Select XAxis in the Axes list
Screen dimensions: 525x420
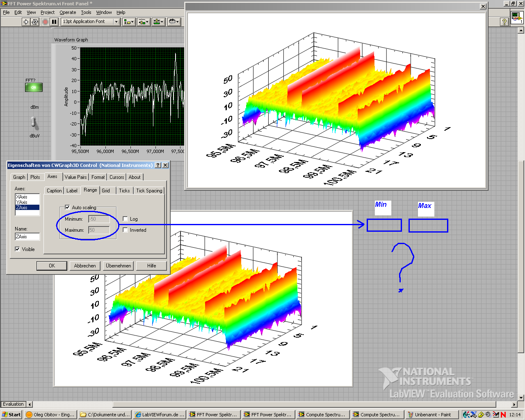pyautogui.click(x=27, y=197)
